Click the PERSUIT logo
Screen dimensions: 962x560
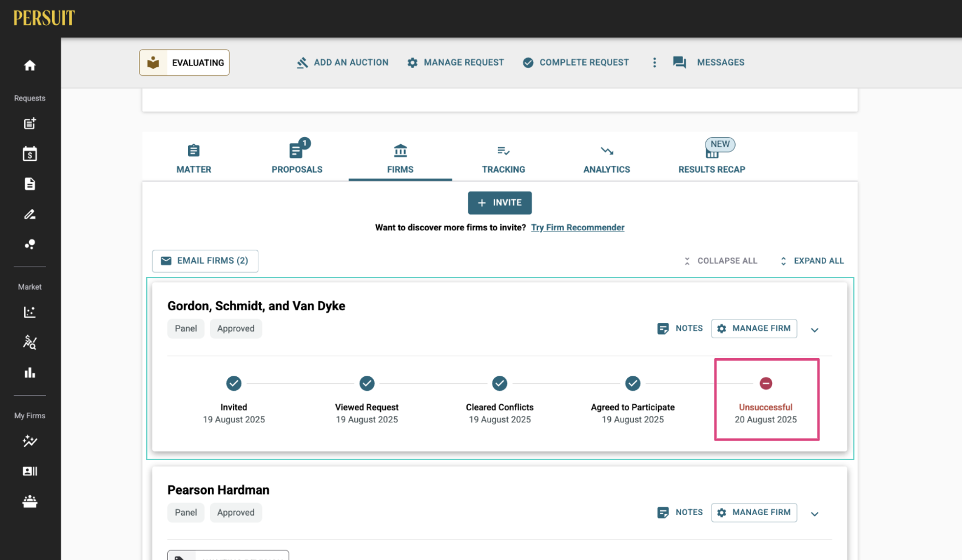pos(44,18)
